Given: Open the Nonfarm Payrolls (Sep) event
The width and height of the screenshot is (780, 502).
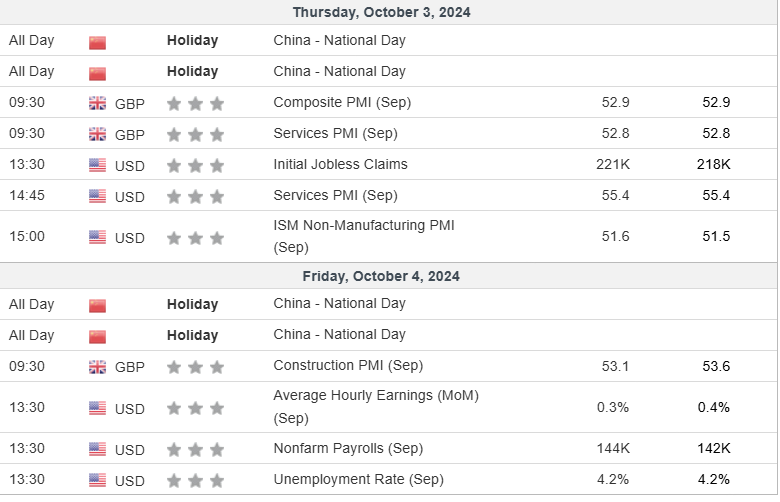Looking at the screenshot, I should [348, 448].
